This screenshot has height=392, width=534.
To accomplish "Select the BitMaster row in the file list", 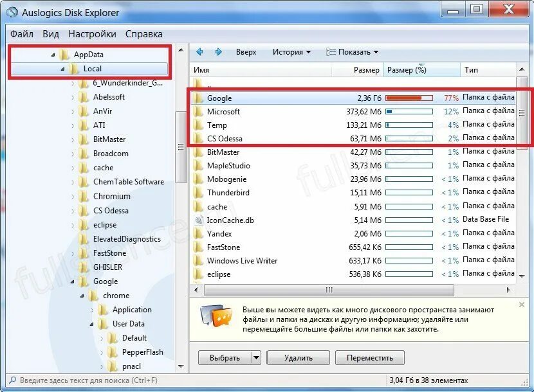I will point(353,152).
